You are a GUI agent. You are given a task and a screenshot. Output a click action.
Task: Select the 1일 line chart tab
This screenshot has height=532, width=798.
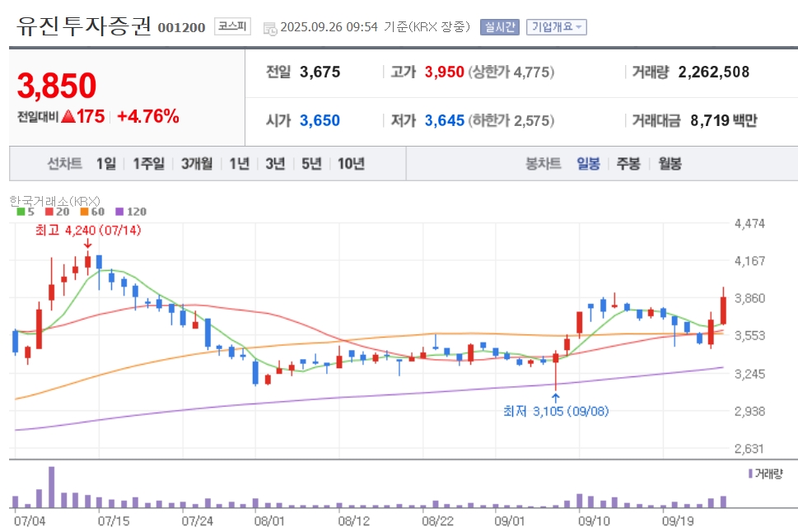click(106, 163)
